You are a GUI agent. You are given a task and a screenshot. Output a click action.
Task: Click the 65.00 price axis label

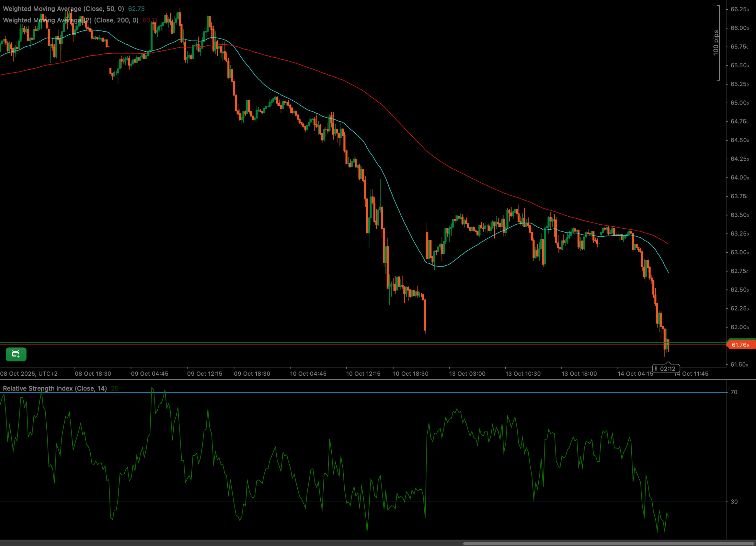click(739, 103)
